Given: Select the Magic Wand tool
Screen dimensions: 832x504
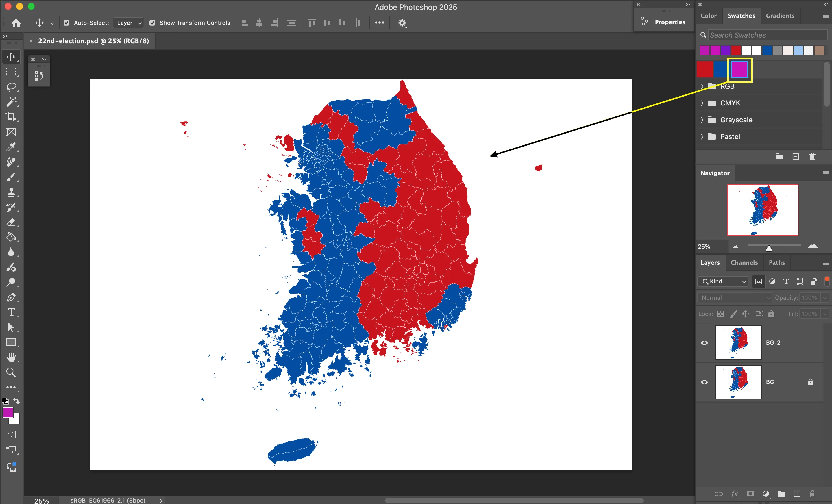Looking at the screenshot, I should (x=11, y=102).
